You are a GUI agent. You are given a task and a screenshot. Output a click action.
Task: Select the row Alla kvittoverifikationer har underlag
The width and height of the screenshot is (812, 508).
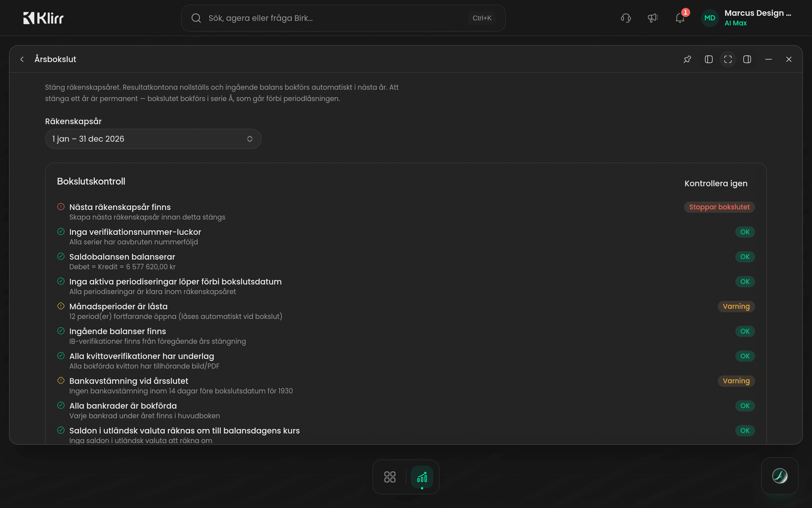[406, 361]
